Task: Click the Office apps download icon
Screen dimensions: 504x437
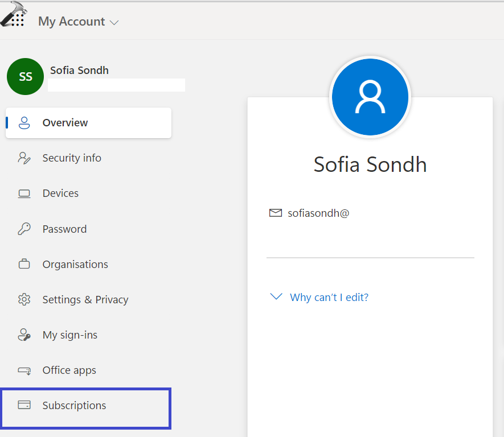Action: pyautogui.click(x=24, y=370)
